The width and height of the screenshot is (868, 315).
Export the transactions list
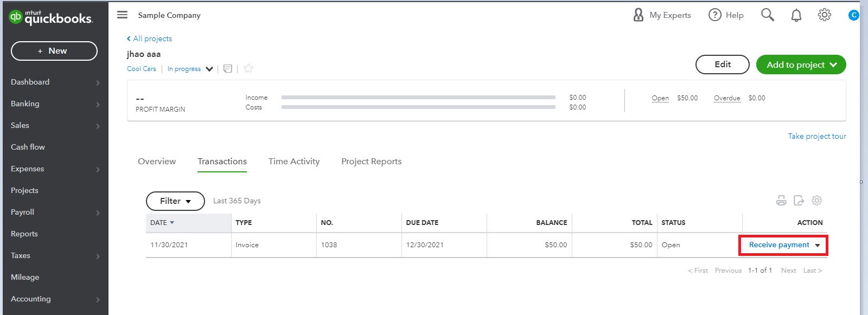(x=799, y=201)
